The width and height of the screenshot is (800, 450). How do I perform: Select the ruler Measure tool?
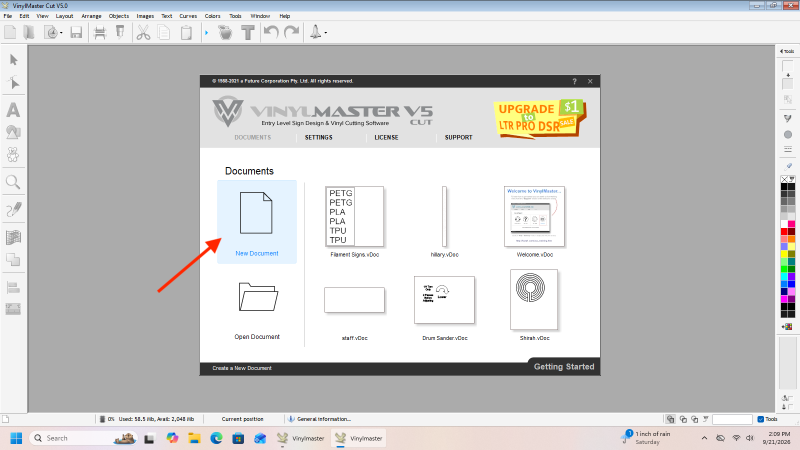13,309
